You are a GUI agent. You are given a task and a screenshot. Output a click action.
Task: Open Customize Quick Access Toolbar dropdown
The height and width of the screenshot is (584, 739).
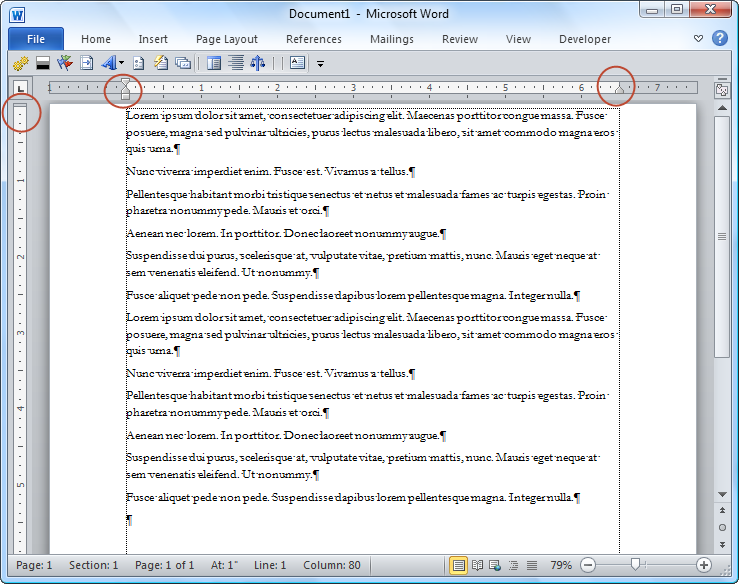[320, 64]
